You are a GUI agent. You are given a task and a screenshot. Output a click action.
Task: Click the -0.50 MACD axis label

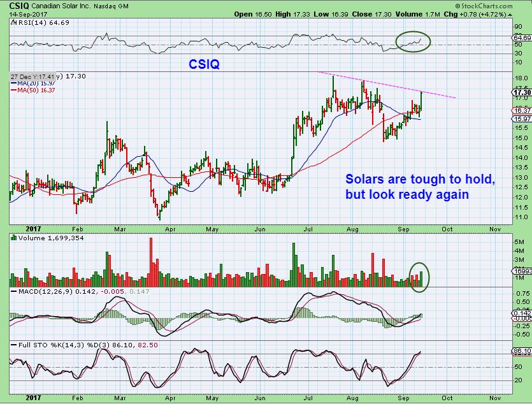[522, 335]
